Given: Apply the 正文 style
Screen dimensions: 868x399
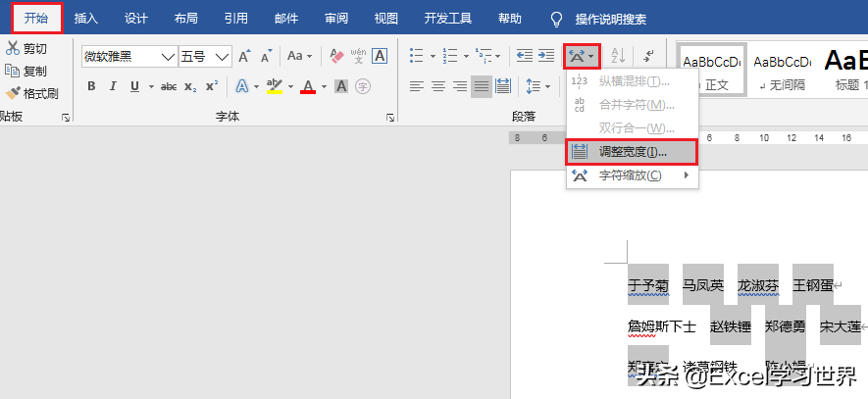Looking at the screenshot, I should [x=711, y=71].
